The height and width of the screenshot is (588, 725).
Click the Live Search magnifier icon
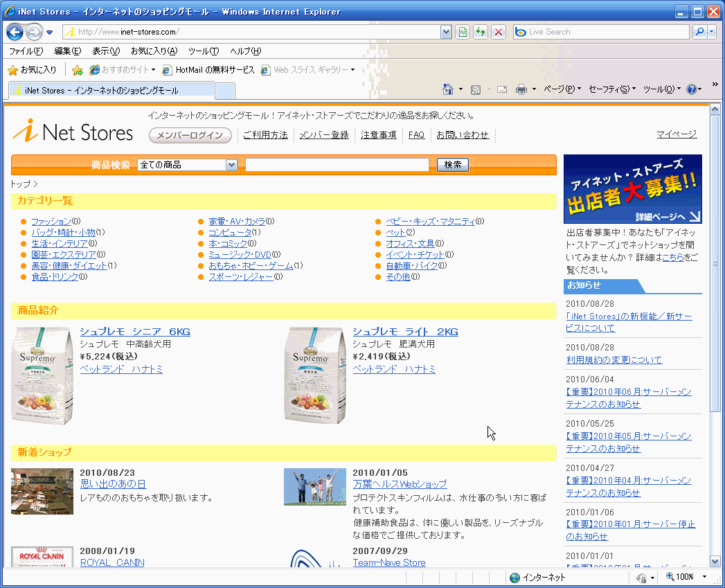[x=699, y=32]
